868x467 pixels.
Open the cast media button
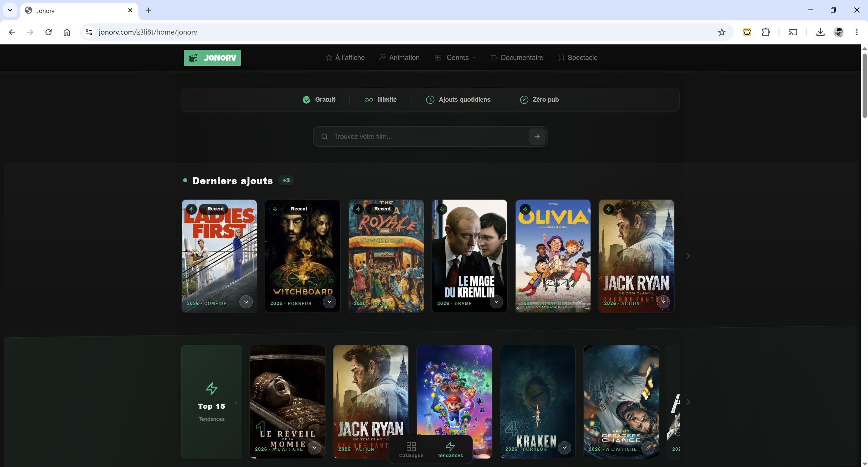[793, 32]
